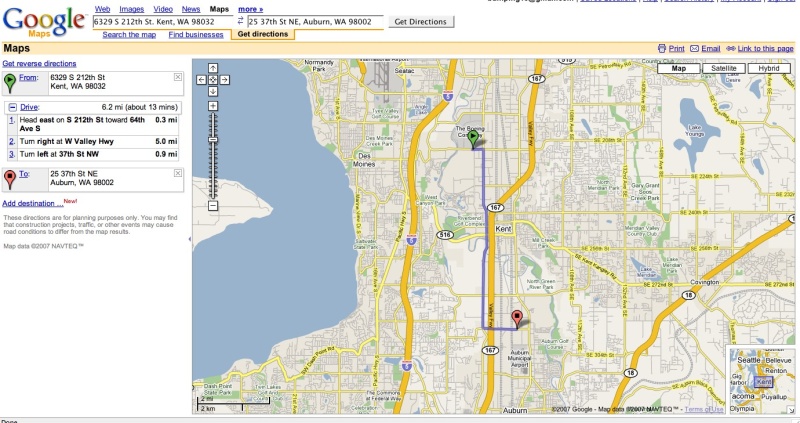Open the Find businesses tab
The image size is (800, 423).
click(x=196, y=35)
